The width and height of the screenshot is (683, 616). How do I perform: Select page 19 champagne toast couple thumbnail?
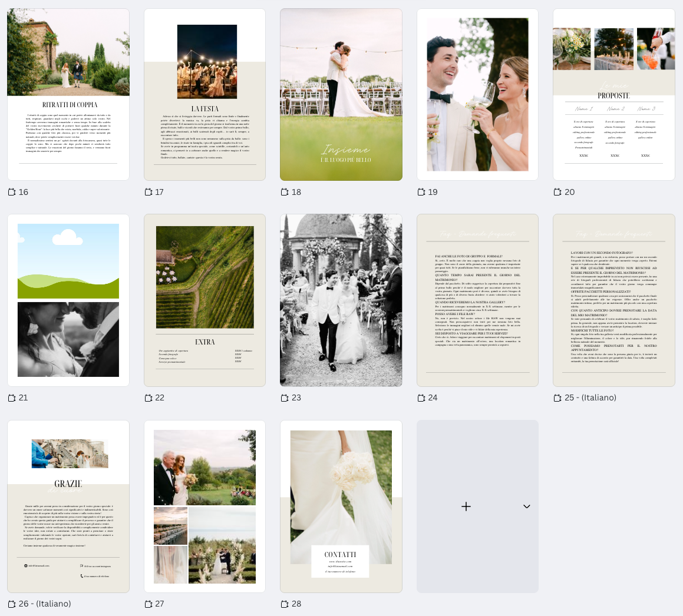(477, 94)
